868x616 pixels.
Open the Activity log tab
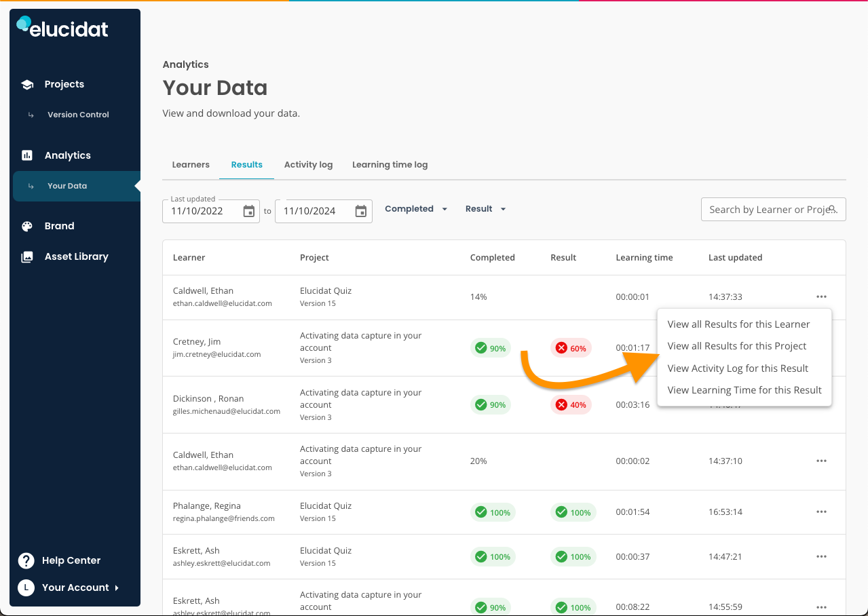[308, 165]
